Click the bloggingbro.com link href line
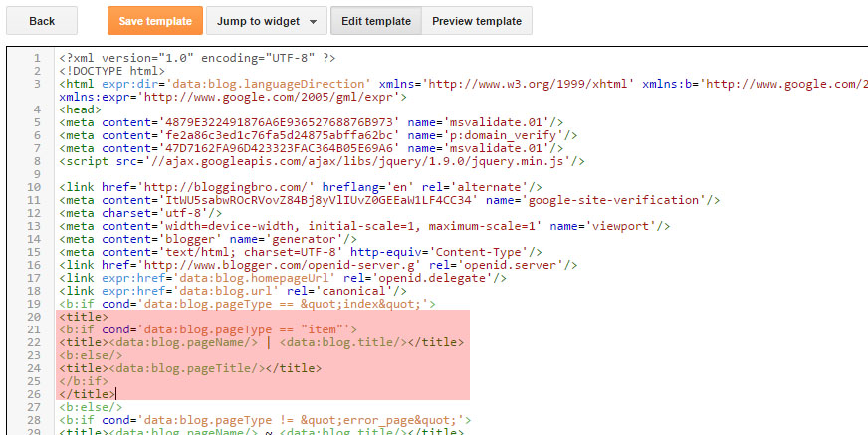 tap(301, 187)
